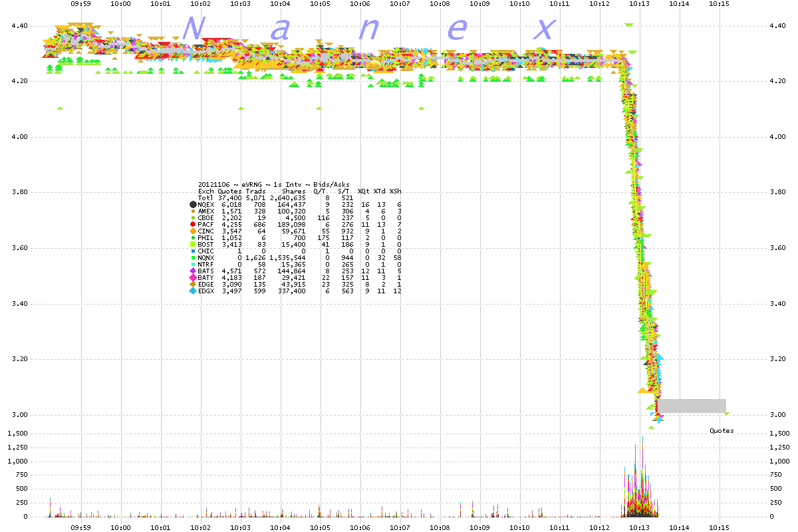Click the black NQEX legend circle
The image size is (798, 532).
tap(193, 204)
